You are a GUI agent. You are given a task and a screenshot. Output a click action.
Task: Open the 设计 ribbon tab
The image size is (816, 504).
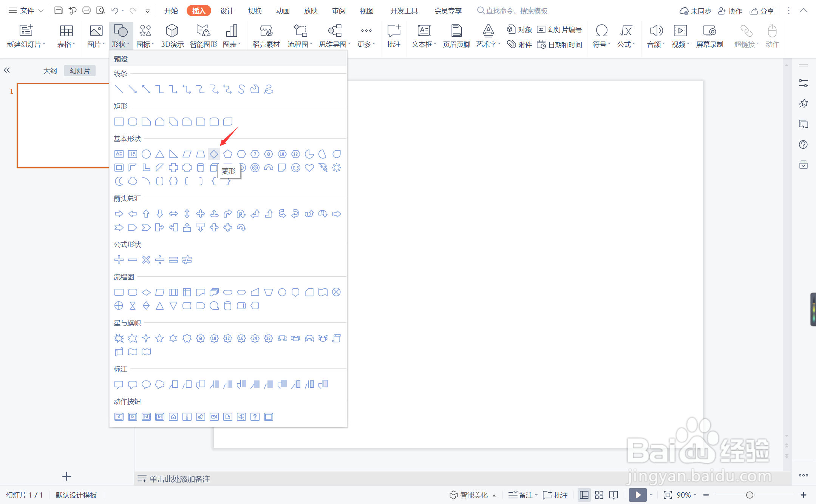(227, 11)
